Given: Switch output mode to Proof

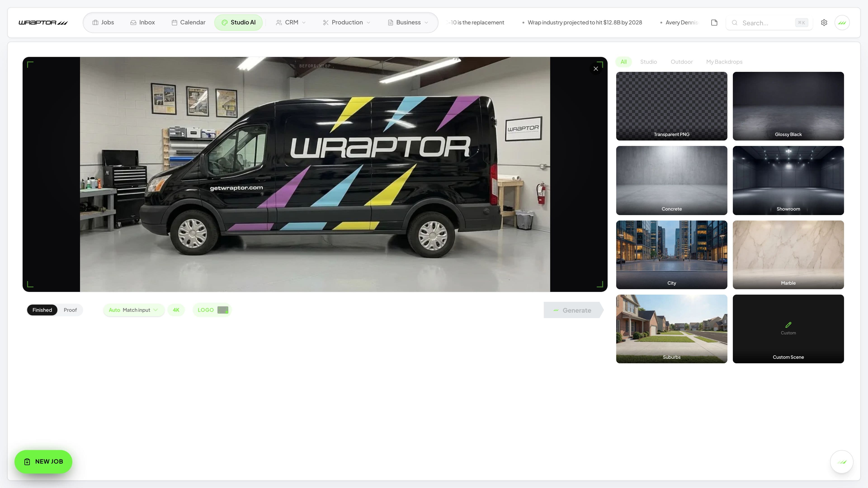Looking at the screenshot, I should (x=70, y=310).
